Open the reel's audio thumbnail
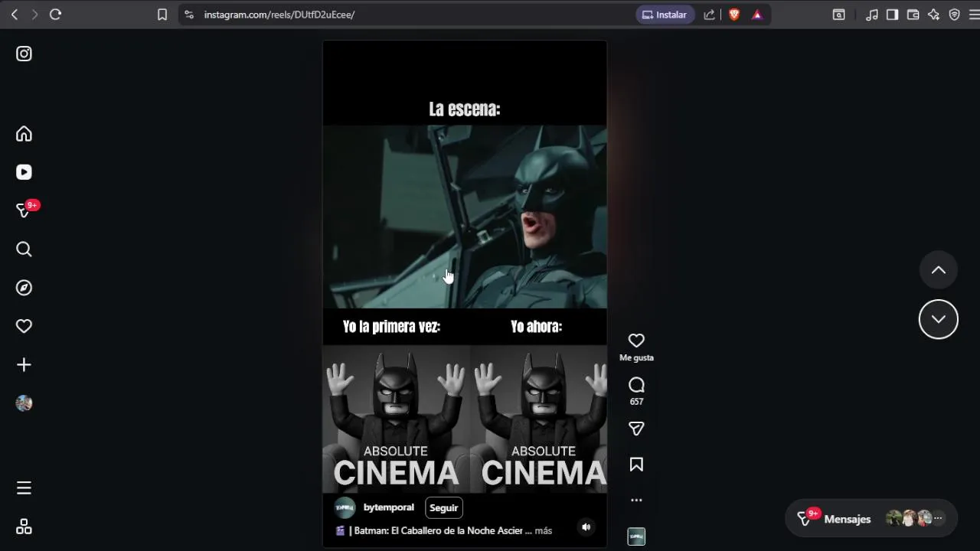This screenshot has width=980, height=551. point(636,536)
